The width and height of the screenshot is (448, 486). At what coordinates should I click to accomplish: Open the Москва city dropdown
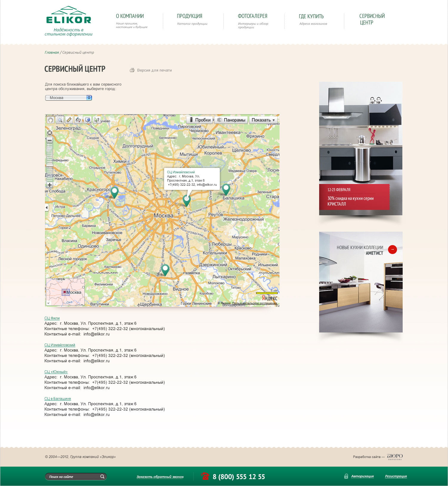click(69, 98)
